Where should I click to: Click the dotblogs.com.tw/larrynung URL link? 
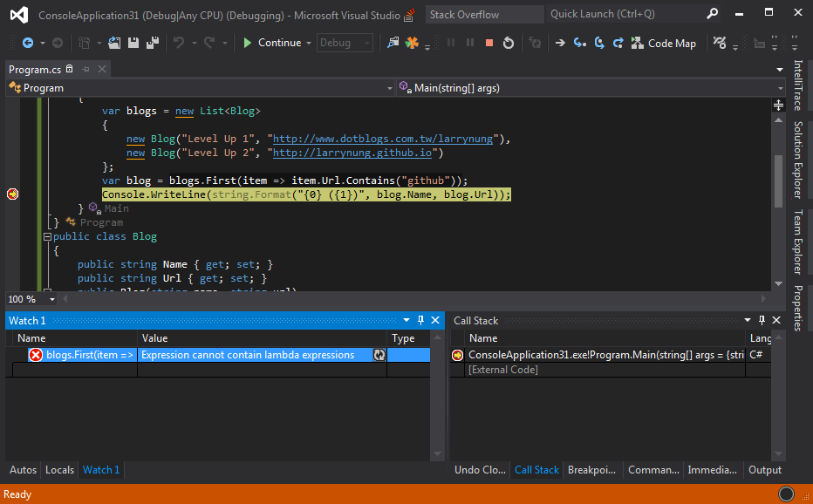[383, 139]
